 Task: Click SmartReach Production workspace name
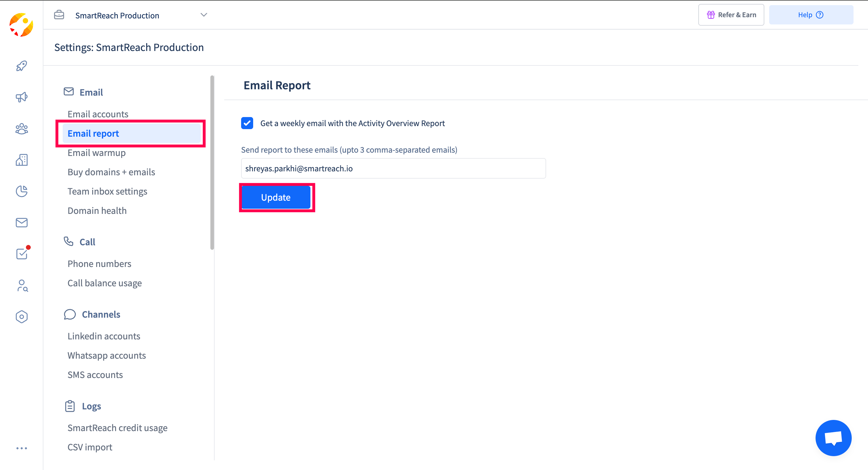click(x=117, y=15)
